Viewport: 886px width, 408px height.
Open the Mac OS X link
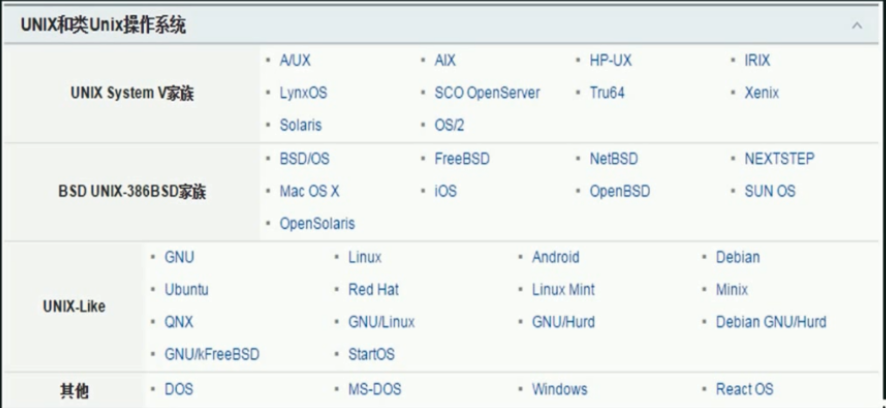coord(310,192)
